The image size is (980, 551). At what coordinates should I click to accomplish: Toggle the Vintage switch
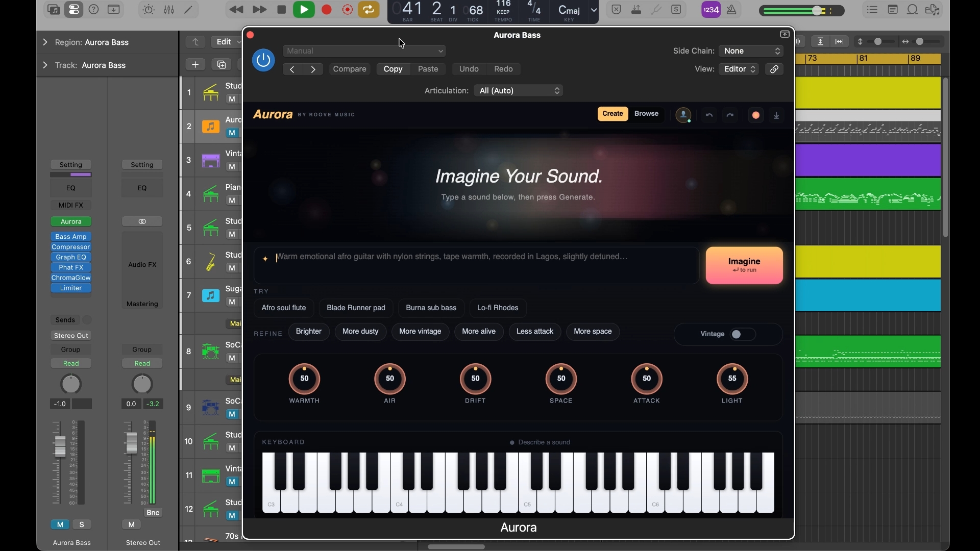743,335
